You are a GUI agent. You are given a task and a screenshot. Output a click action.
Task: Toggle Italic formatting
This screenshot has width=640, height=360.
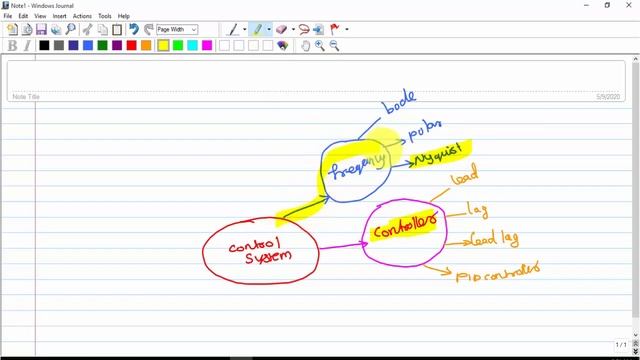(x=27, y=45)
